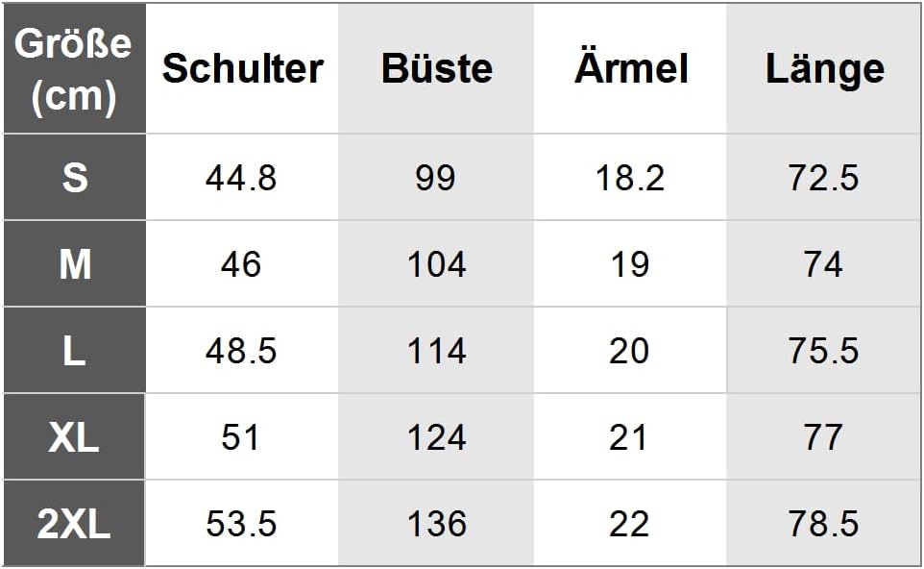Select the S size row label
Image resolution: width=924 pixels, height=569 pixels.
point(74,178)
